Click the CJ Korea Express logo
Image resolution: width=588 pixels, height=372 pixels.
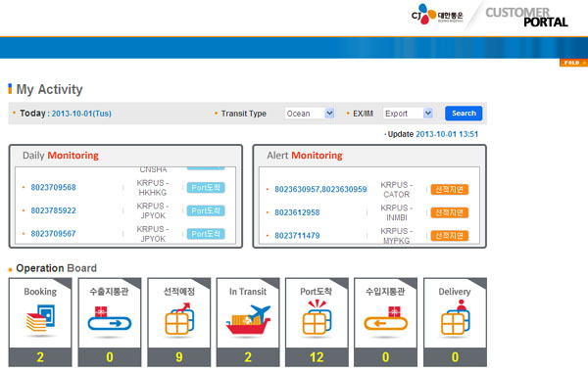437,15
